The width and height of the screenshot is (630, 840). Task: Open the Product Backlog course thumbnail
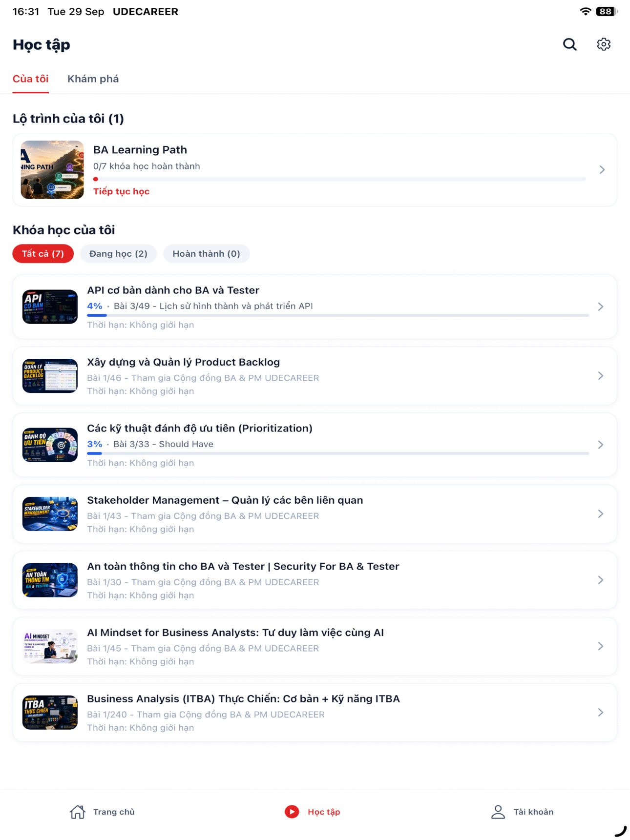(50, 376)
